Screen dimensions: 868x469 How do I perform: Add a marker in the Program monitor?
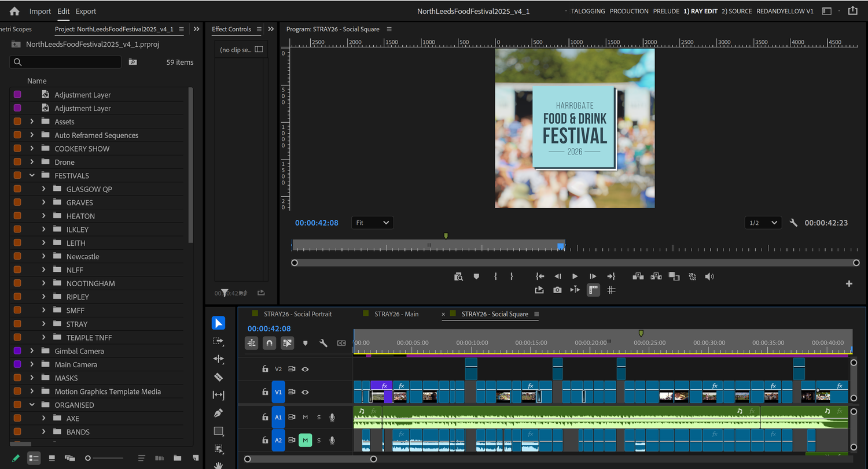(476, 276)
